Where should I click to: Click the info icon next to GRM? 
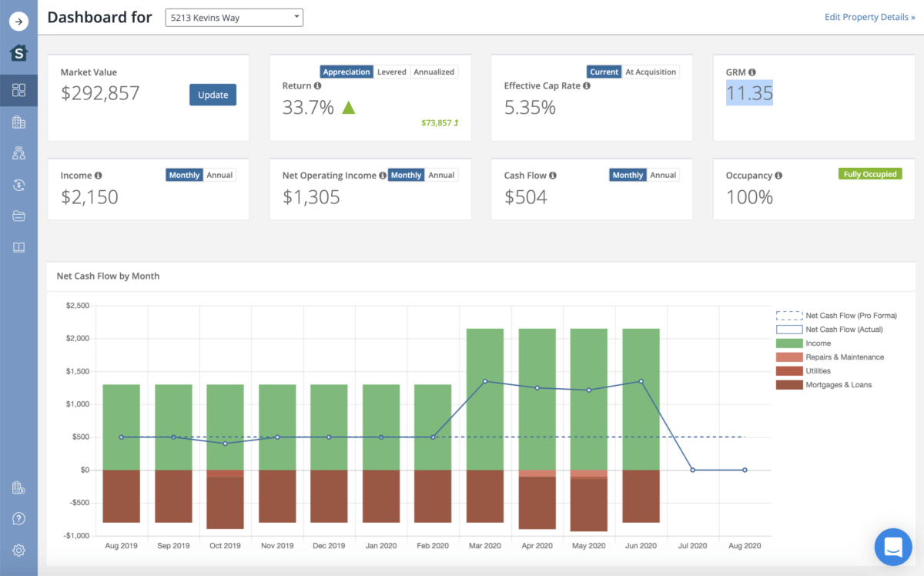(752, 72)
